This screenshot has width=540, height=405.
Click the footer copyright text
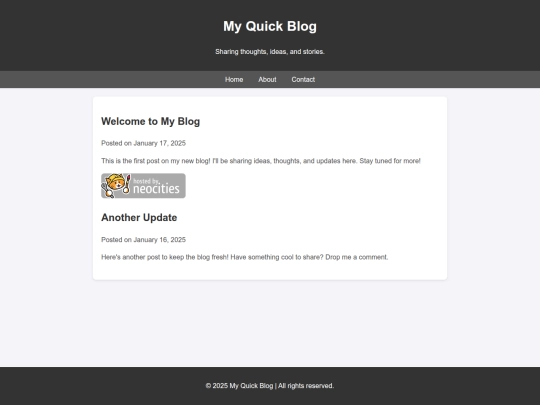coord(270,386)
